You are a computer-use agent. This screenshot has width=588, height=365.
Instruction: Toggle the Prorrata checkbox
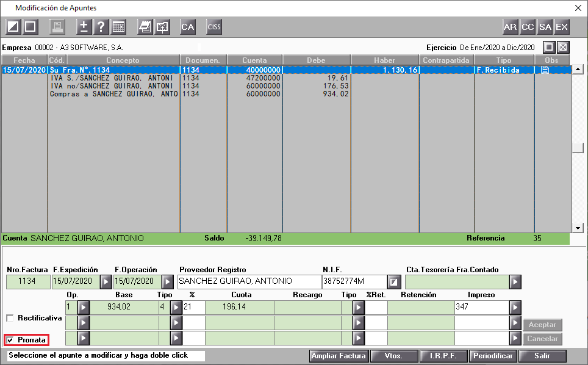point(10,340)
